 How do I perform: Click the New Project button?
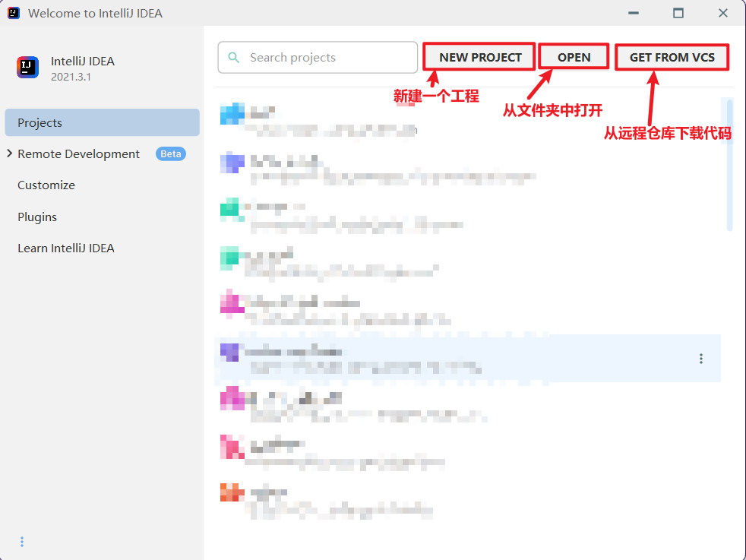tap(479, 57)
